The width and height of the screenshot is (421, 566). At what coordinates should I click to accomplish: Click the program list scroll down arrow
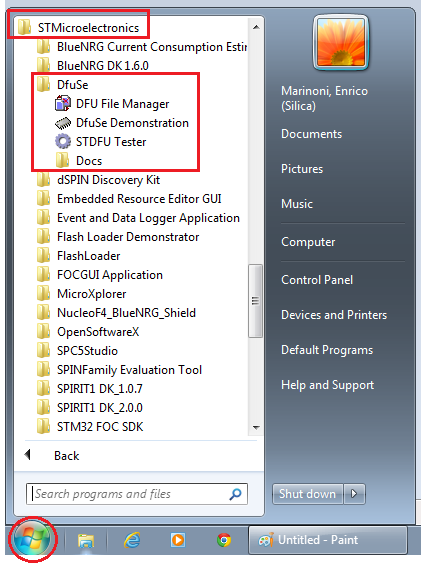coord(256,428)
